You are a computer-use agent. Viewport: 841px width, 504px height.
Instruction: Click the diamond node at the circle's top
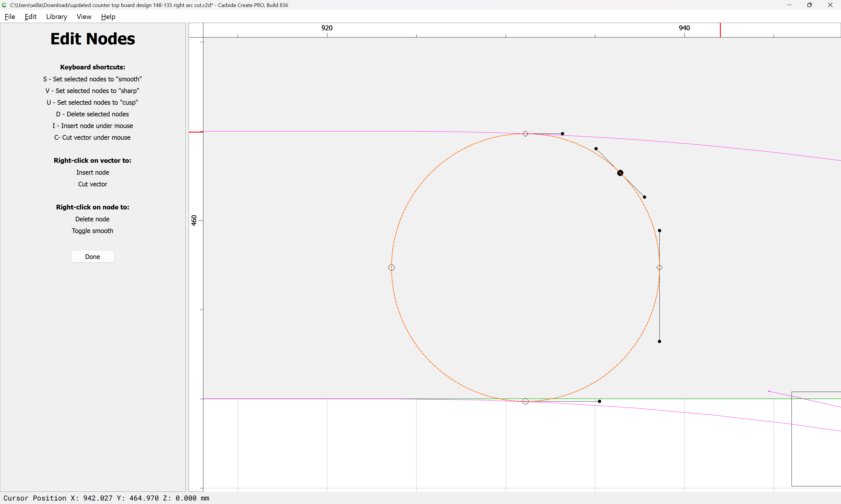pos(526,134)
